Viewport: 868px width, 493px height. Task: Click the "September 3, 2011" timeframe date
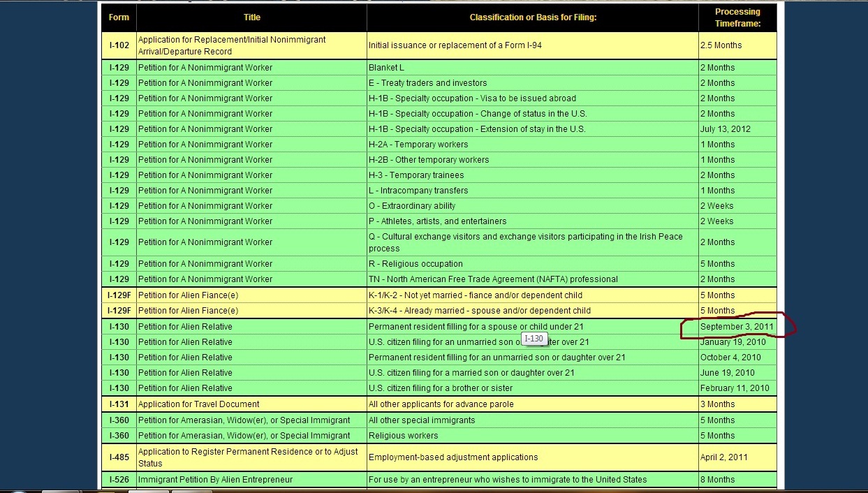pyautogui.click(x=737, y=327)
